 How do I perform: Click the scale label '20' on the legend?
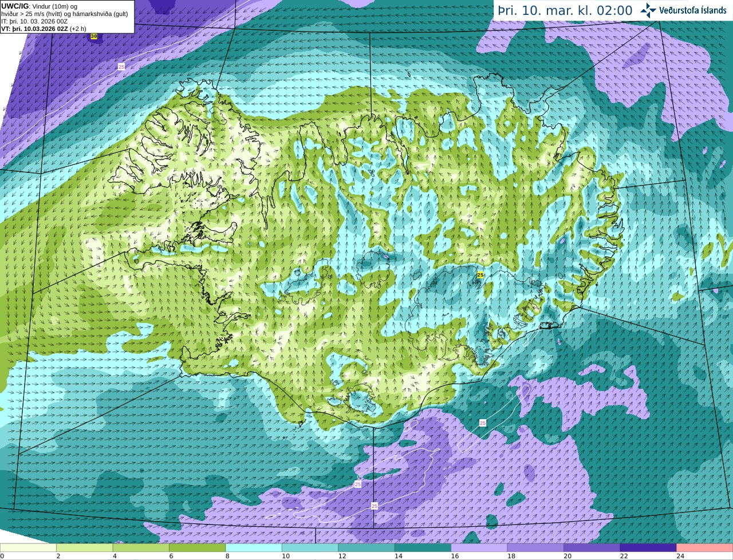coord(568,556)
